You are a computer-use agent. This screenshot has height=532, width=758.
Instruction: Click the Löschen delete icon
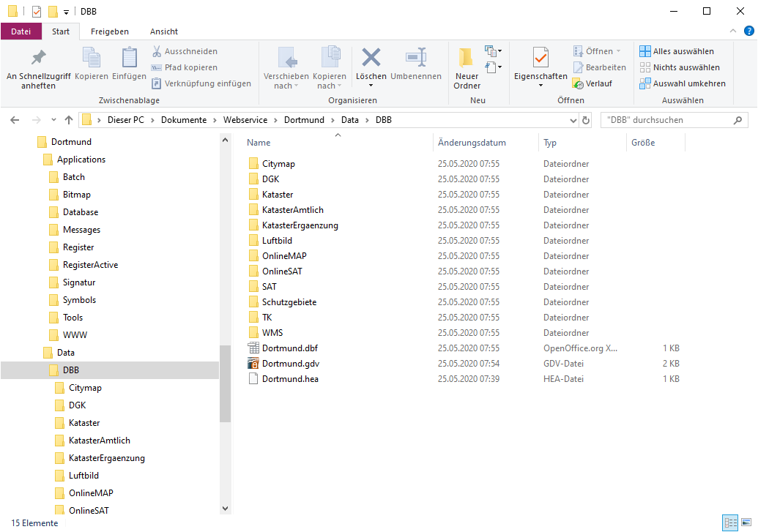[371, 59]
